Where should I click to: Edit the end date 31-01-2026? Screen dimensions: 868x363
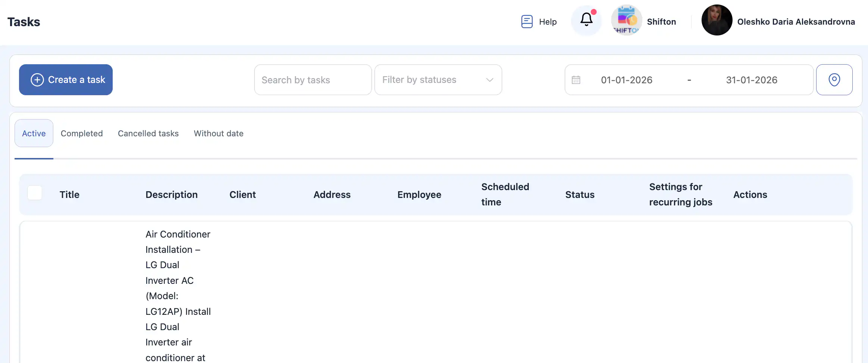click(x=752, y=80)
